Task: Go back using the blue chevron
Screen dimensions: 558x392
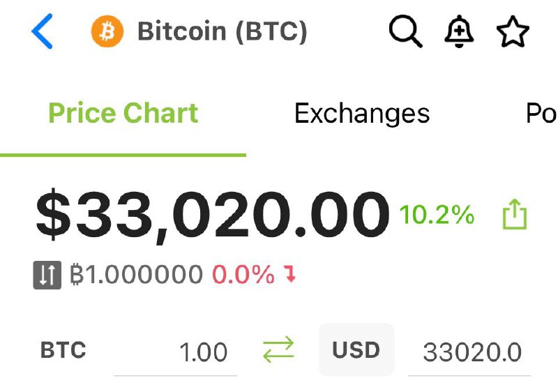Action: tap(42, 32)
